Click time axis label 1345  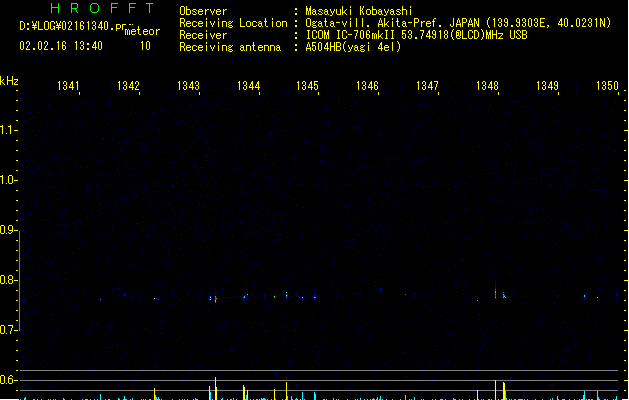(307, 86)
